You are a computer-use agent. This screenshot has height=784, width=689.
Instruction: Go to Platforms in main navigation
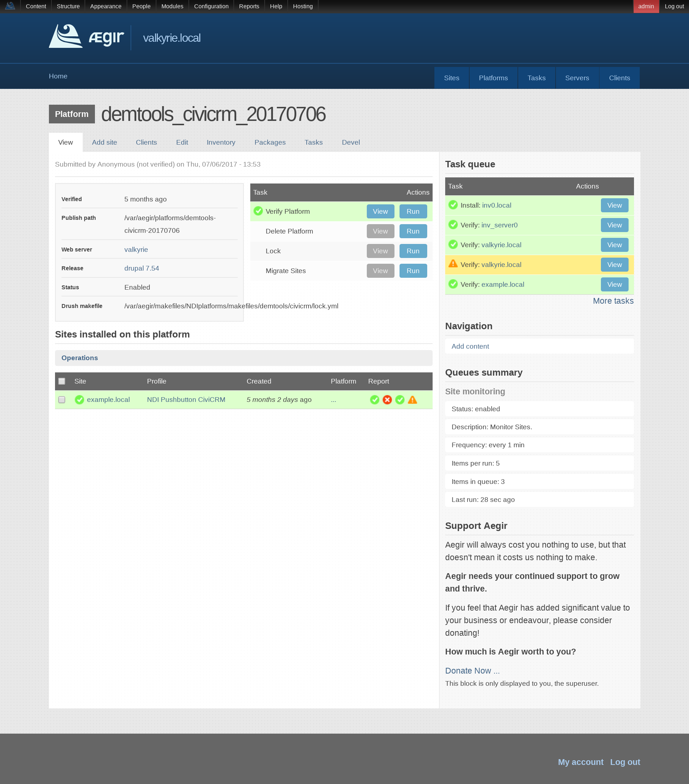tap(493, 78)
